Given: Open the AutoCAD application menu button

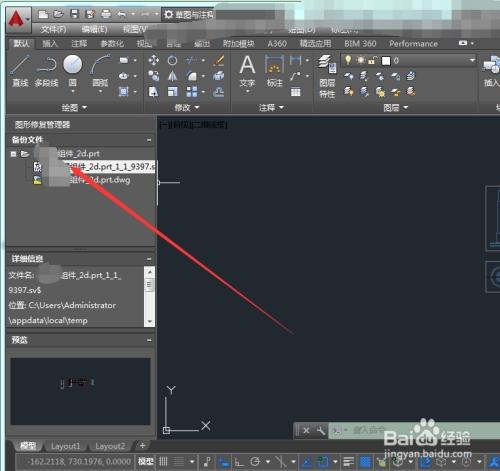Looking at the screenshot, I should pos(18,20).
